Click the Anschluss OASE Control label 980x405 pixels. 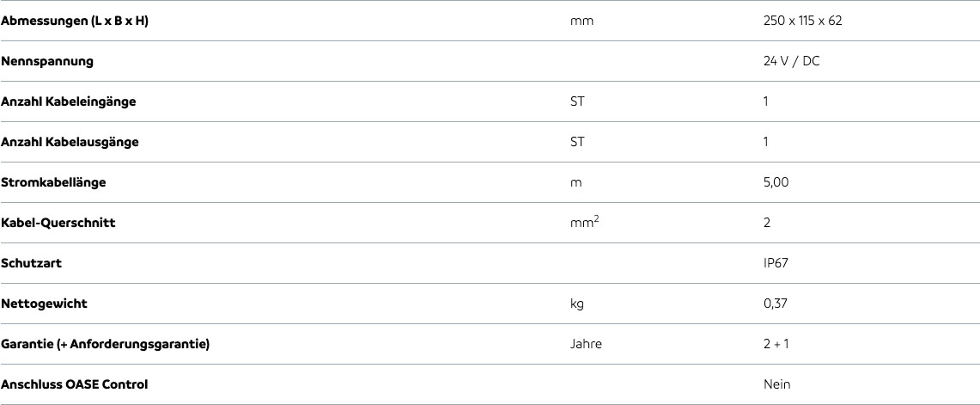pos(75,384)
